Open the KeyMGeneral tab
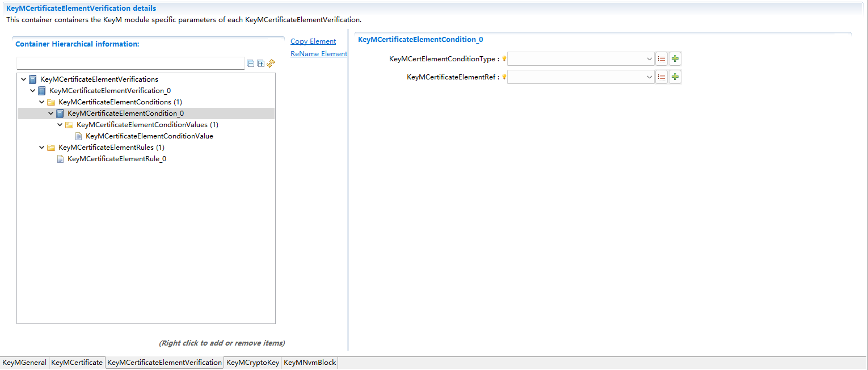Image resolution: width=868 pixels, height=370 pixels. click(24, 362)
